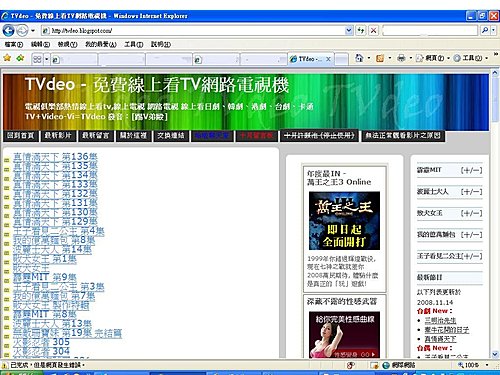Click 回到首頁 site navigation button
500x375 pixels.
point(21,136)
